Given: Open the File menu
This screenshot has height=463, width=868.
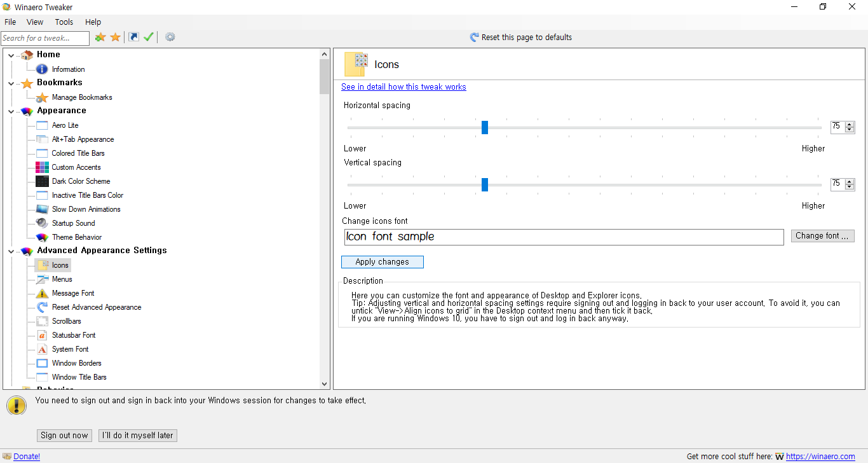Looking at the screenshot, I should (10, 22).
